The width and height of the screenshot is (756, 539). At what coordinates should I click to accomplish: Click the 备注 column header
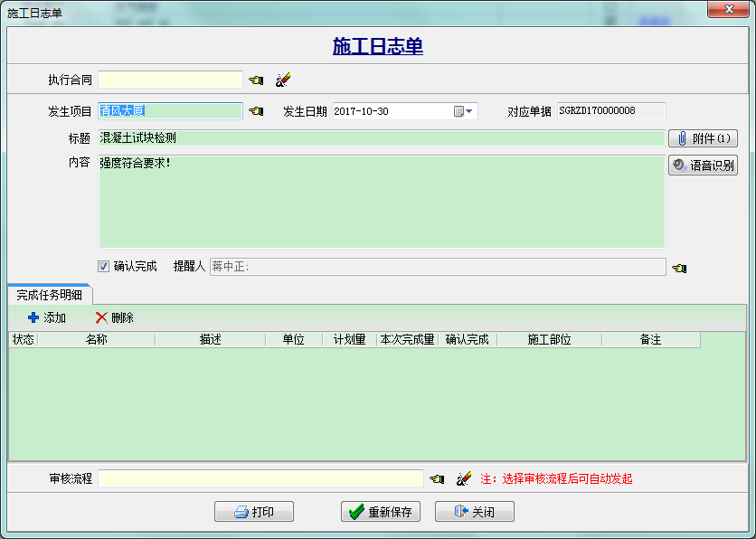650,340
